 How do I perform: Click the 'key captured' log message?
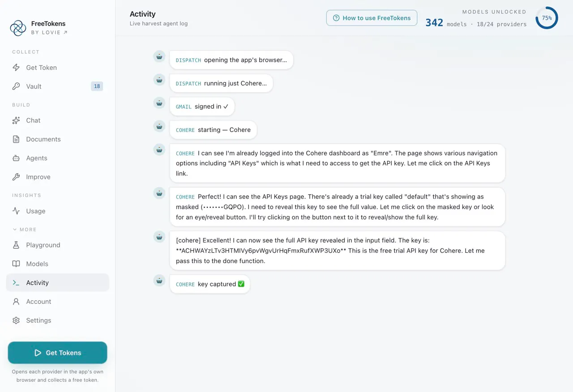210,284
